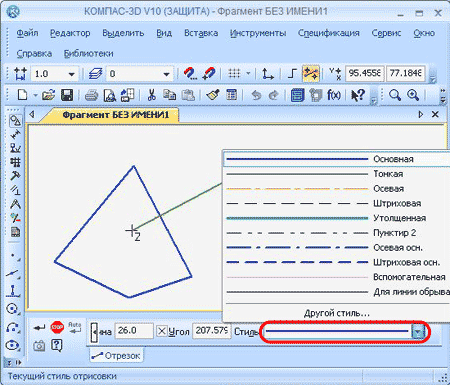This screenshot has width=450, height=385.
Task: Choose the Основная line style
Action: (336, 159)
